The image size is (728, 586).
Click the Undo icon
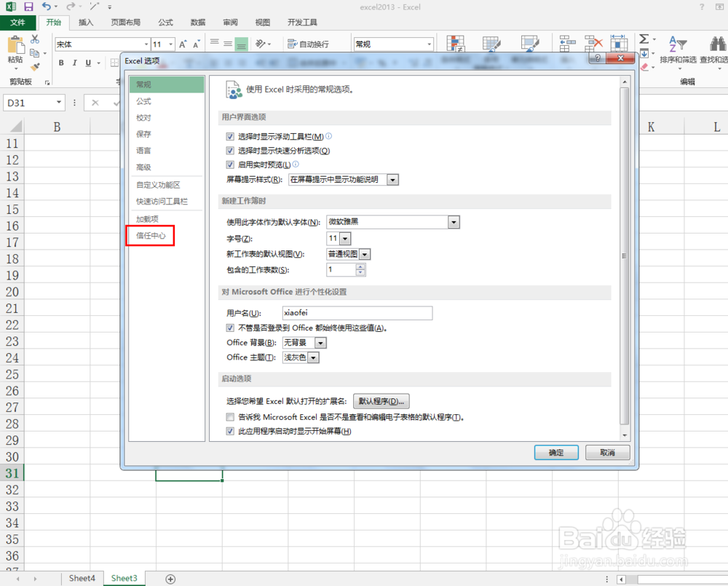(47, 7)
